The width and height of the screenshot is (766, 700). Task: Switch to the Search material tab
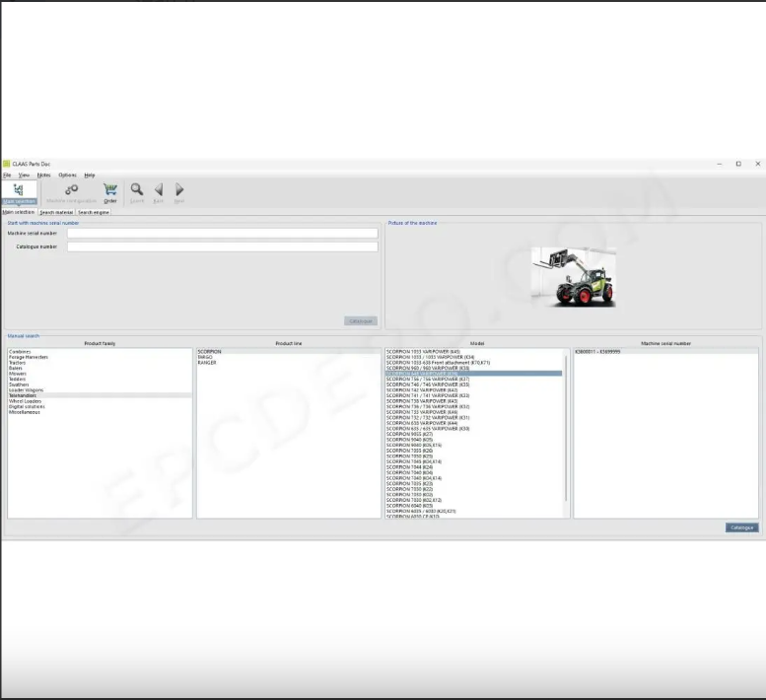pyautogui.click(x=56, y=212)
